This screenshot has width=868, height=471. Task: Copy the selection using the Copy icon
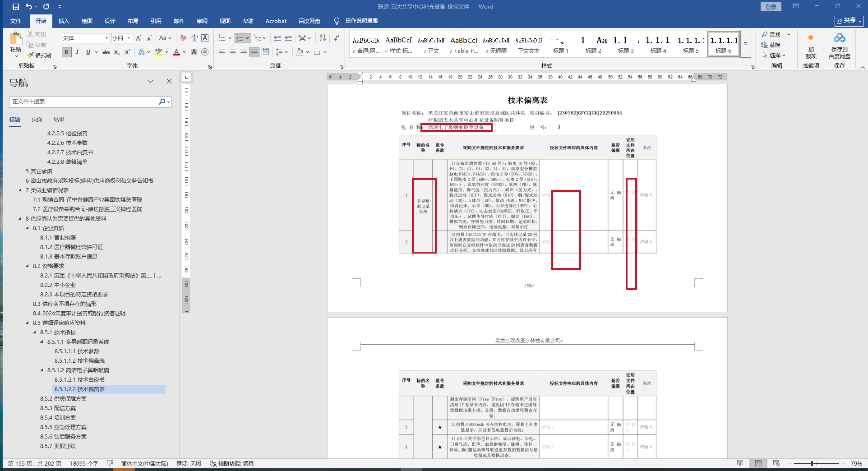pos(30,45)
